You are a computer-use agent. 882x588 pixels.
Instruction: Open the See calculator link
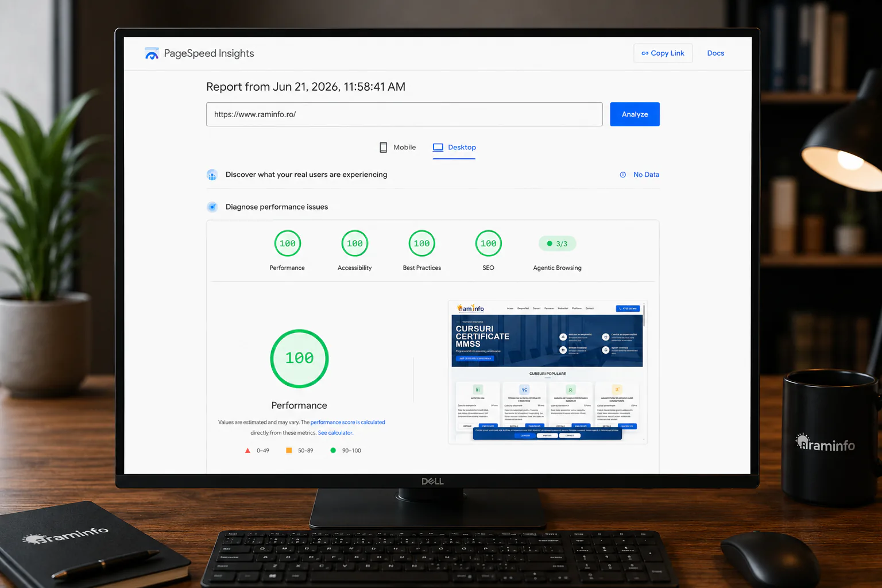(x=335, y=433)
